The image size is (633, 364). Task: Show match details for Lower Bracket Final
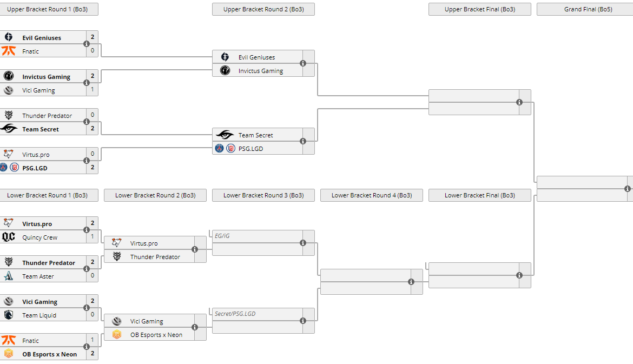tap(519, 275)
